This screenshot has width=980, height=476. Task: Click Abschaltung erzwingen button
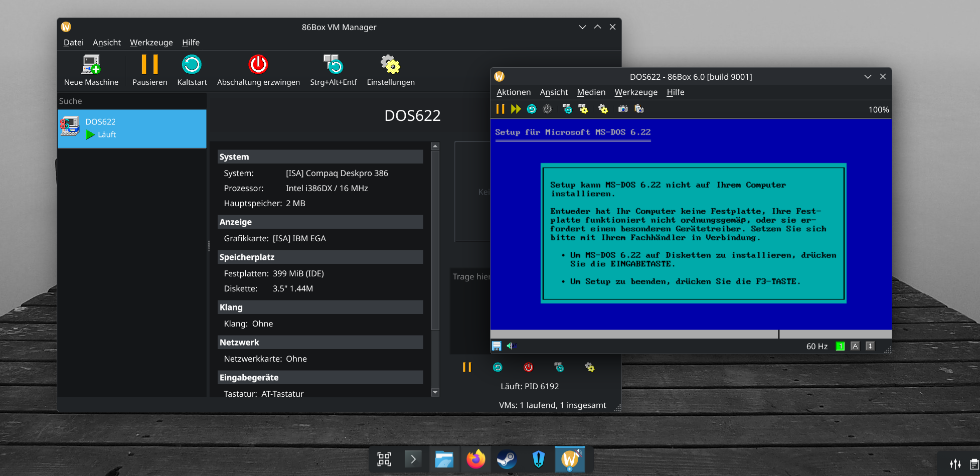coord(258,70)
